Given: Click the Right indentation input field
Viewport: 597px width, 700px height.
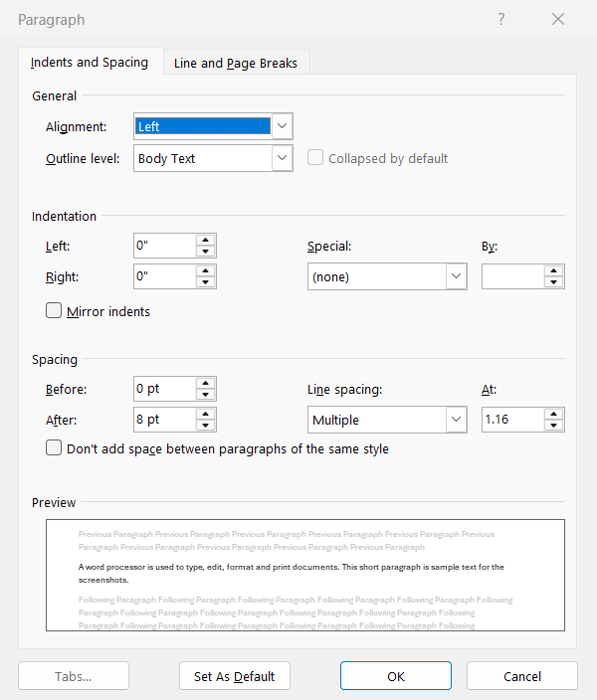Looking at the screenshot, I should pos(165,276).
